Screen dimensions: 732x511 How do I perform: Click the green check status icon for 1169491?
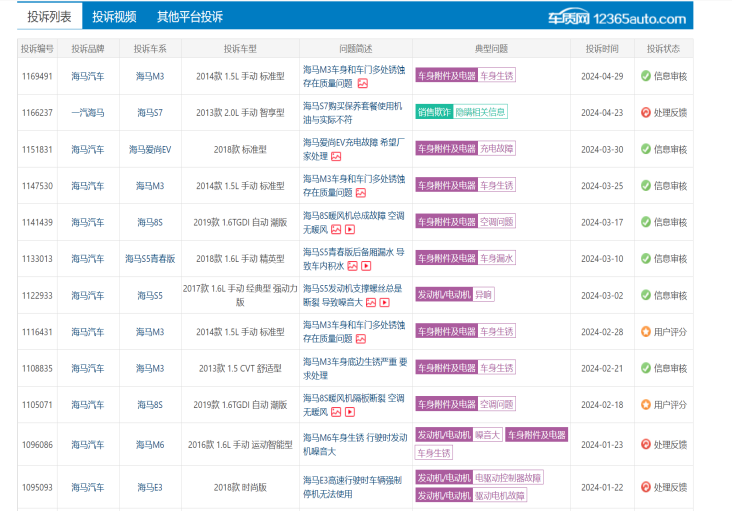point(646,76)
